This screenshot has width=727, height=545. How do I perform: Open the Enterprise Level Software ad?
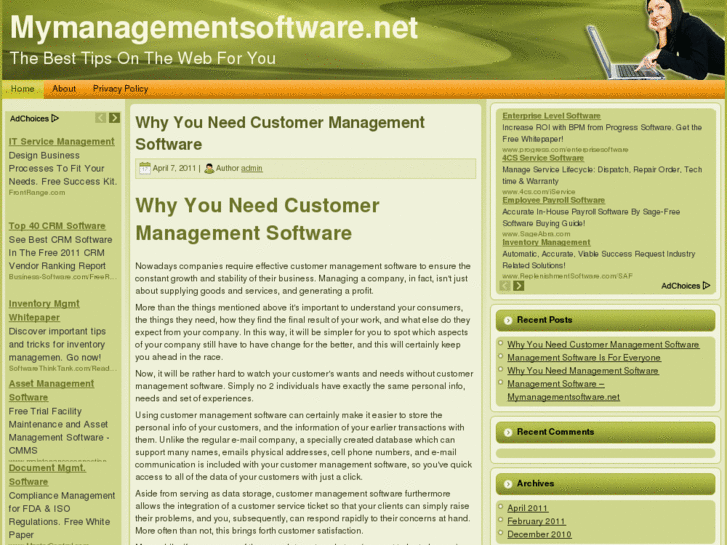551,116
